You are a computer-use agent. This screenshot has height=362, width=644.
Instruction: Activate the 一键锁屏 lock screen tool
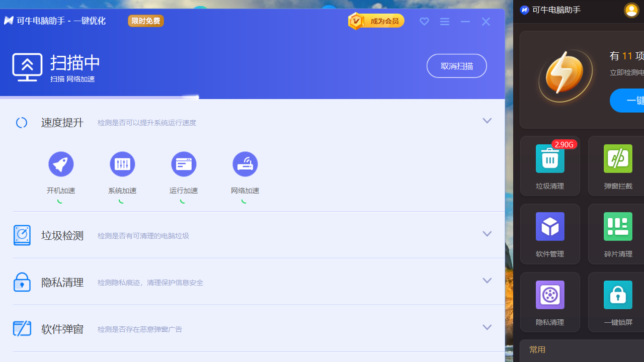618,302
